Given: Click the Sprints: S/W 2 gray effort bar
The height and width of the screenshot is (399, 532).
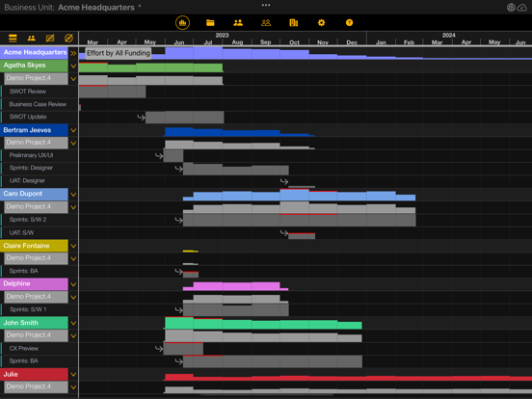Looking at the screenshot, I should (300, 220).
